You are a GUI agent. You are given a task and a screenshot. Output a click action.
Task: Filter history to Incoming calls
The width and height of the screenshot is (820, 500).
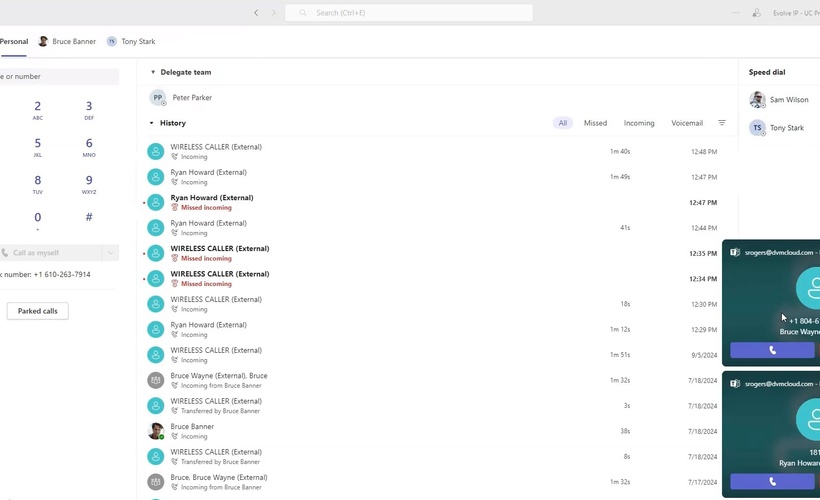639,123
